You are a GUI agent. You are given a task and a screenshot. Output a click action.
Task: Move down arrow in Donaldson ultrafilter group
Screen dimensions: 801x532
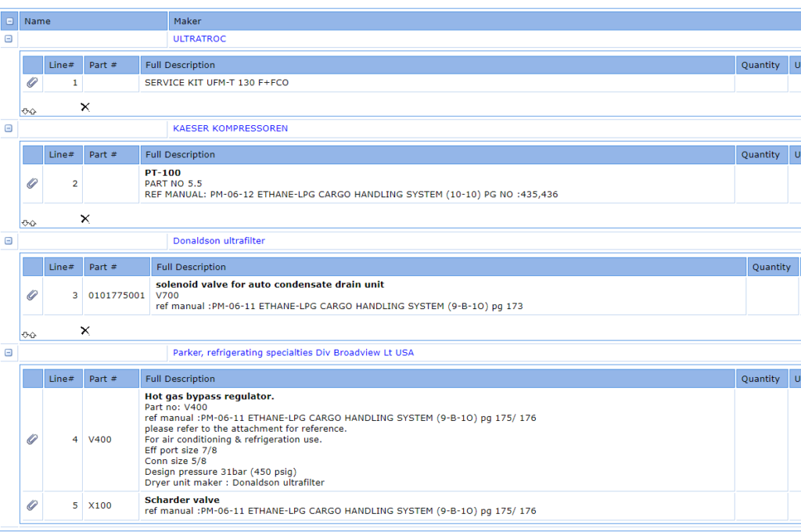pos(25,336)
